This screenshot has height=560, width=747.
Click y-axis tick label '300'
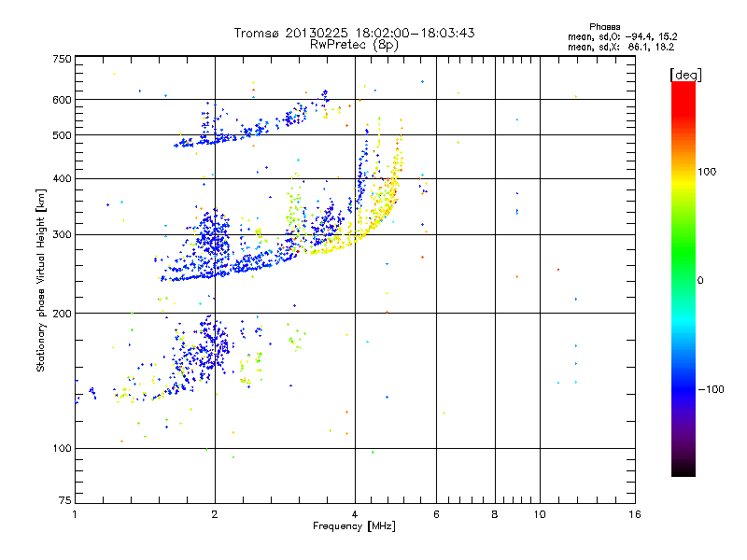click(62, 235)
